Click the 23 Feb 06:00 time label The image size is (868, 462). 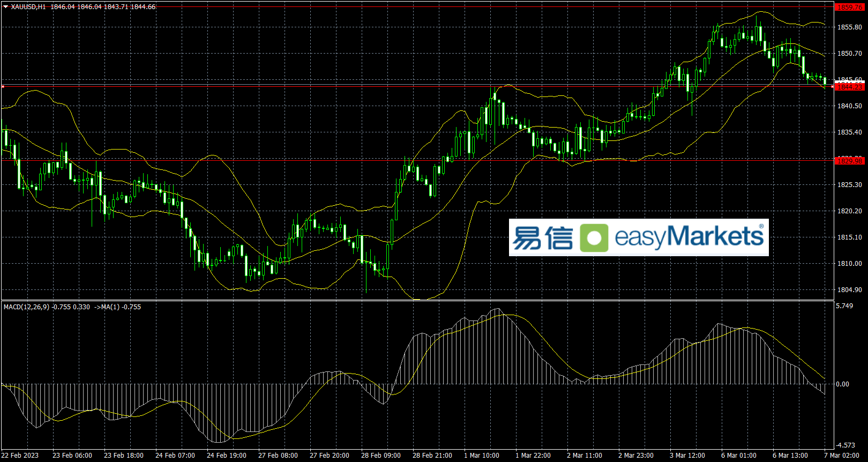coord(72,456)
